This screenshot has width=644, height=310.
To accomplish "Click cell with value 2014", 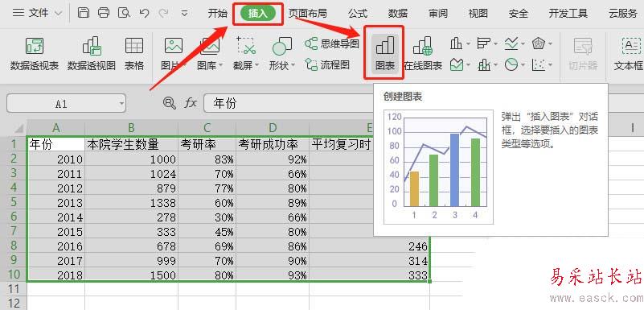I will 55,217.
